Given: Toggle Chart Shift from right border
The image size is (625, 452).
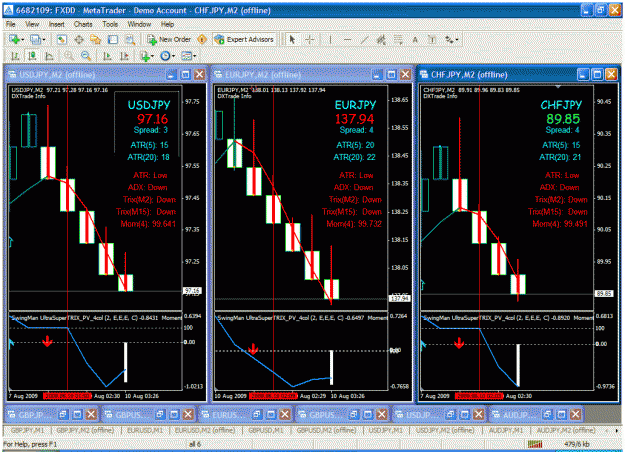Looking at the screenshot, I should point(124,56).
